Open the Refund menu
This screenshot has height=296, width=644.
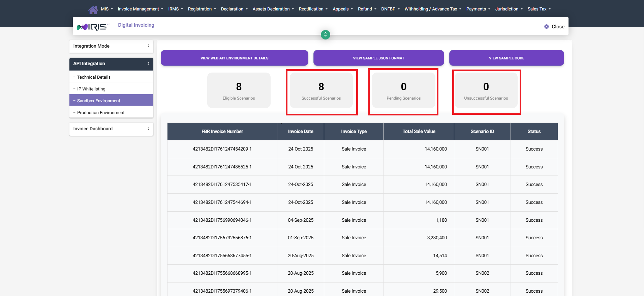(367, 9)
